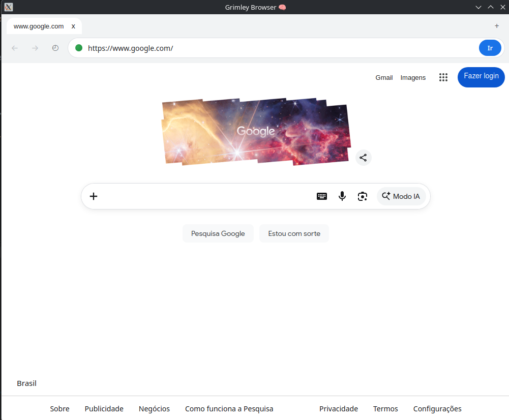Open Privacidade footer link
Screen dimensions: 509x420
(339, 409)
